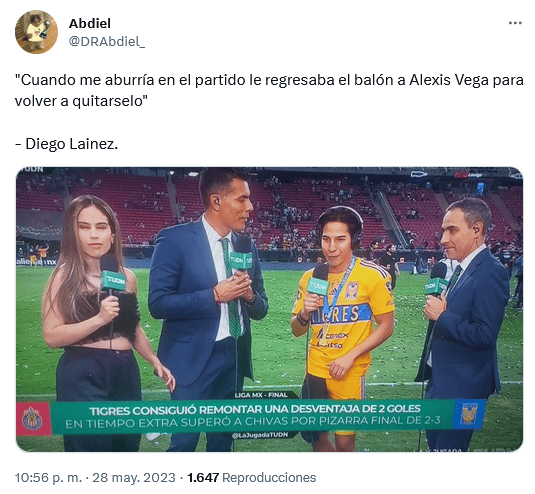Open Abdiel's round profile avatar

(37, 32)
